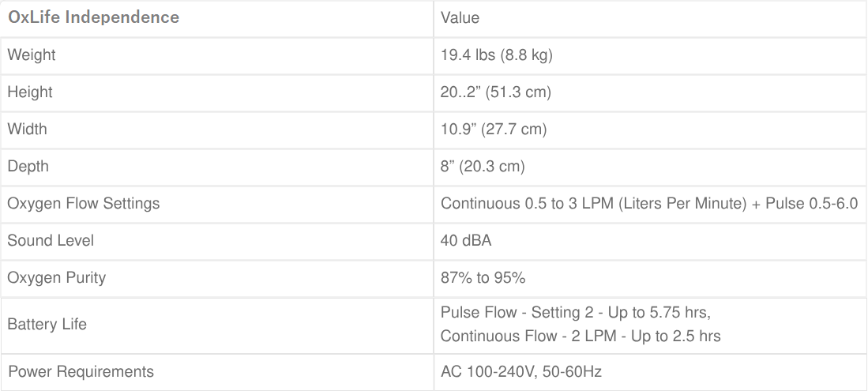Select the Depth row label
Viewport: 868px width, 391px height.
tap(28, 166)
